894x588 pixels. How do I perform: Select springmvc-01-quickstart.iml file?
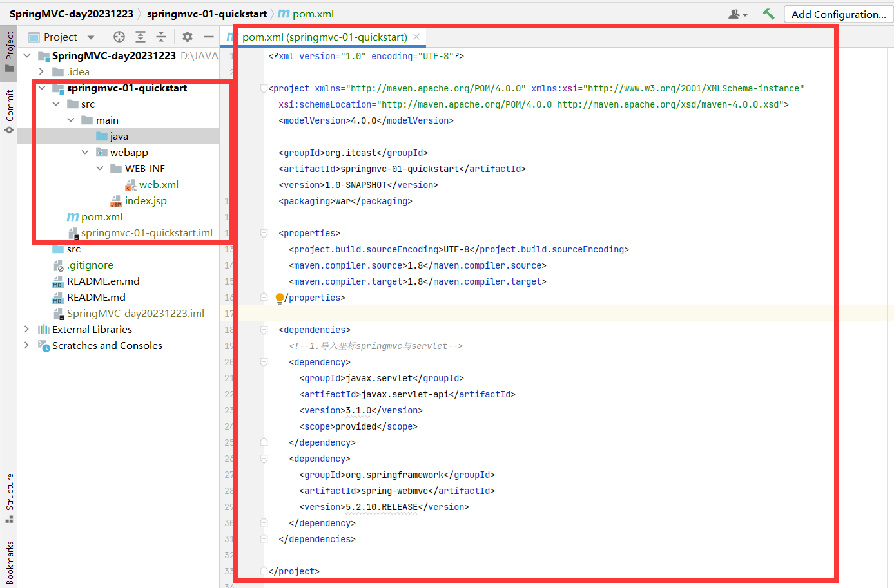click(x=140, y=233)
